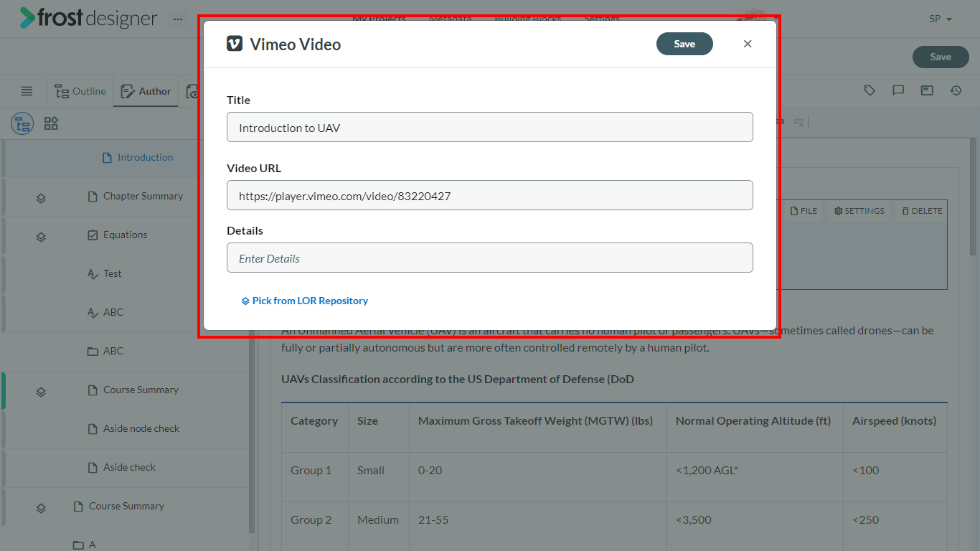Click the layers icon beside Chapter Summary
The image size is (980, 551).
click(41, 198)
